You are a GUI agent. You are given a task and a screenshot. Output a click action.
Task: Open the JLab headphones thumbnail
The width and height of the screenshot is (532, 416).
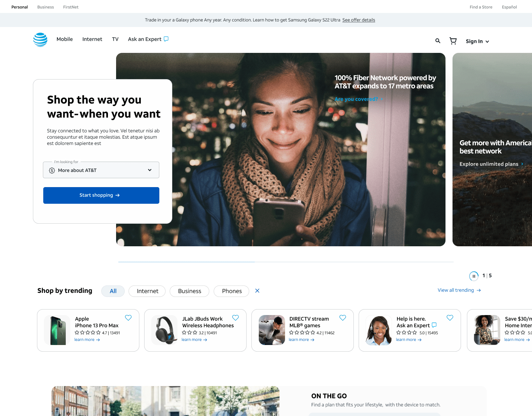[x=165, y=330]
